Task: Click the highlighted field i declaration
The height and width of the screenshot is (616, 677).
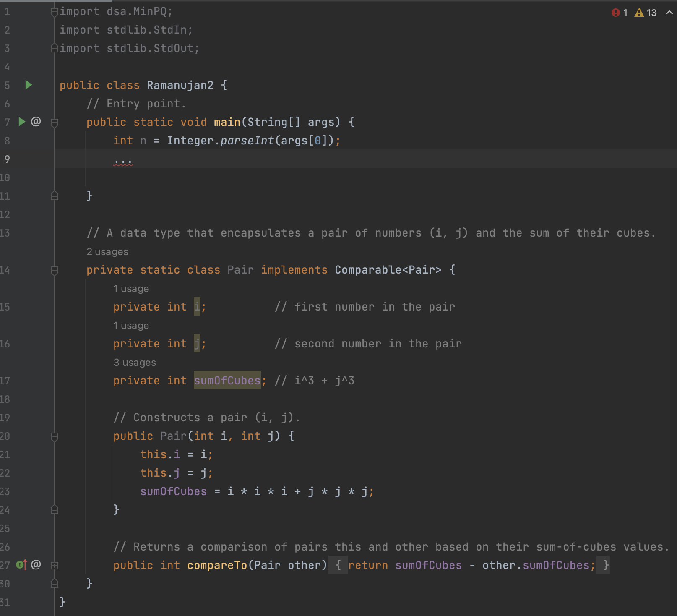Action: tap(197, 307)
